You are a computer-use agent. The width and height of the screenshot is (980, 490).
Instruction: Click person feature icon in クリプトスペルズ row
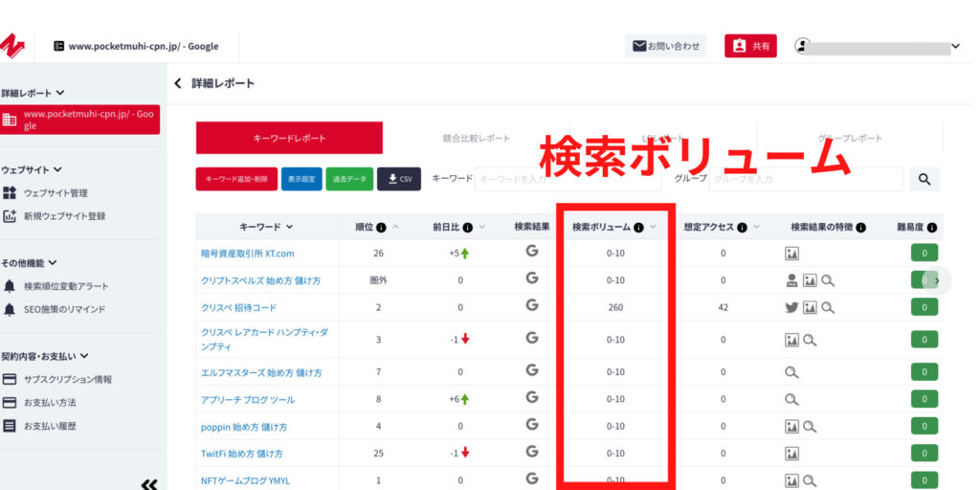pos(791,280)
